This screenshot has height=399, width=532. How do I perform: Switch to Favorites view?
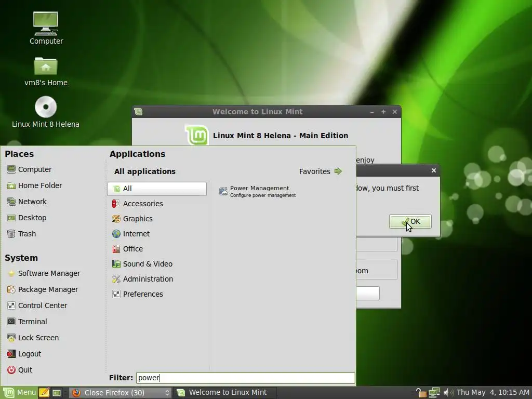coord(321,171)
